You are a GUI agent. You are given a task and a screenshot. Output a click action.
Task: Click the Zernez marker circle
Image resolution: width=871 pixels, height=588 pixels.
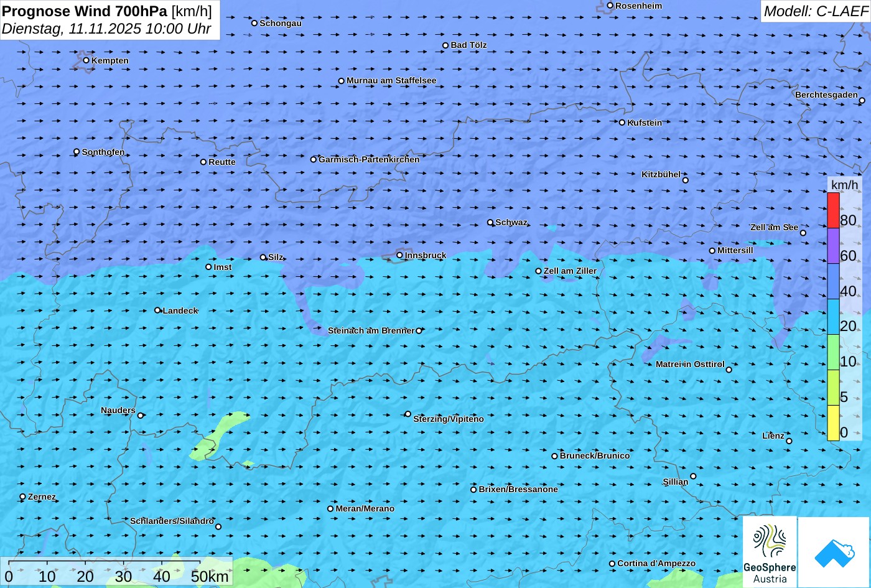22,497
